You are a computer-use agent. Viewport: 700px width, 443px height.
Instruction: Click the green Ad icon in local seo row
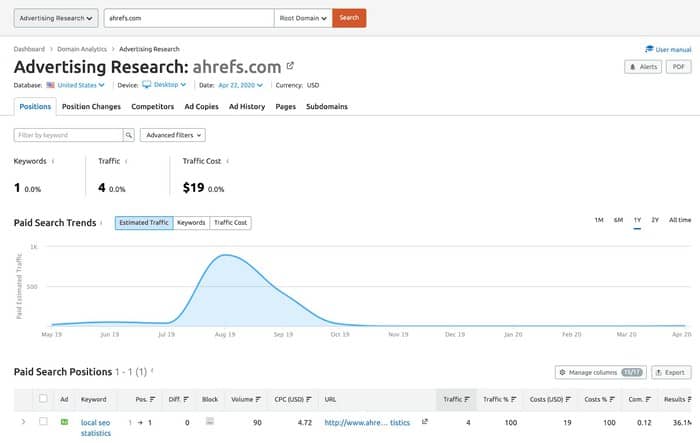64,422
